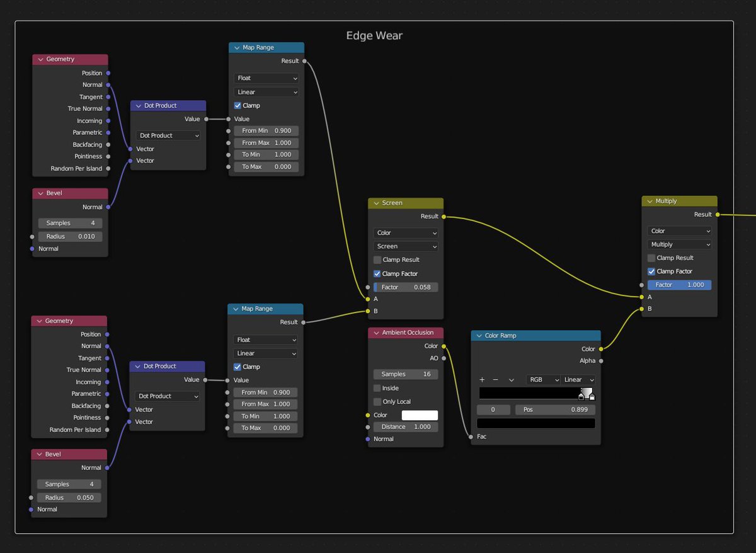Click the Multiply node A input socket
Viewport: 756px width, 553px height.
tap(641, 297)
